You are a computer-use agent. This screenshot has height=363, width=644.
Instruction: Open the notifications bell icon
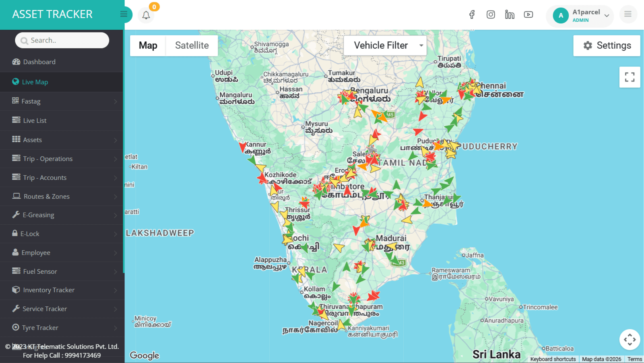pos(146,15)
